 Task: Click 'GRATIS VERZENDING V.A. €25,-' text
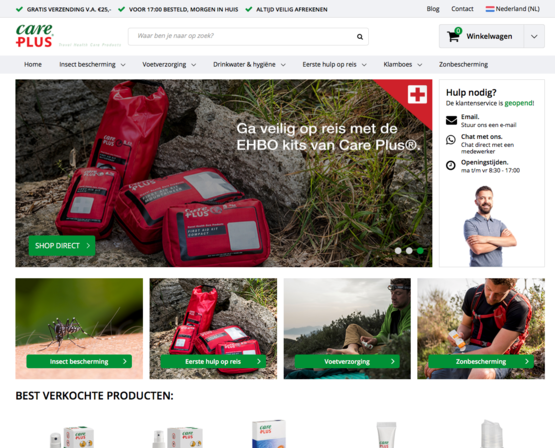coord(69,10)
